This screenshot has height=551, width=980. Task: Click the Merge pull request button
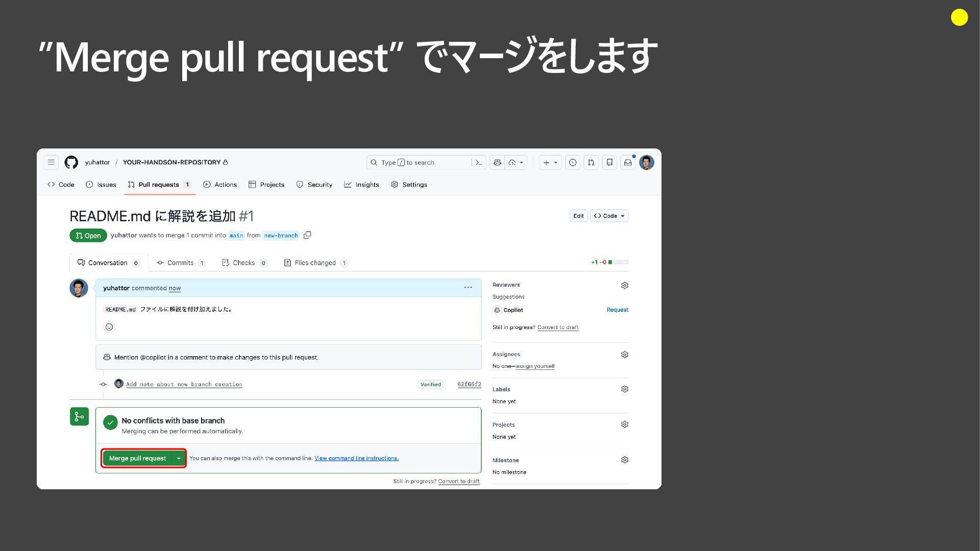click(x=137, y=458)
